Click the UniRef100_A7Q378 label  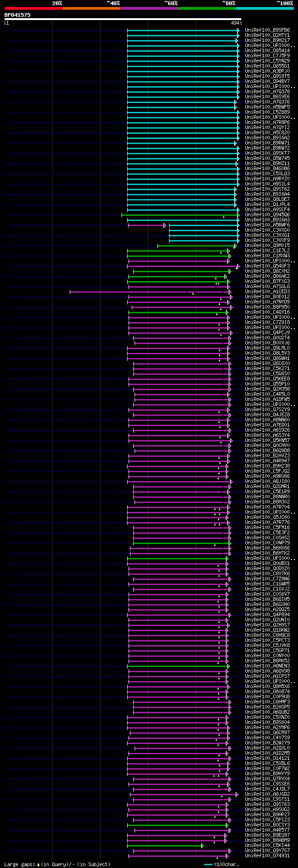coord(267,92)
